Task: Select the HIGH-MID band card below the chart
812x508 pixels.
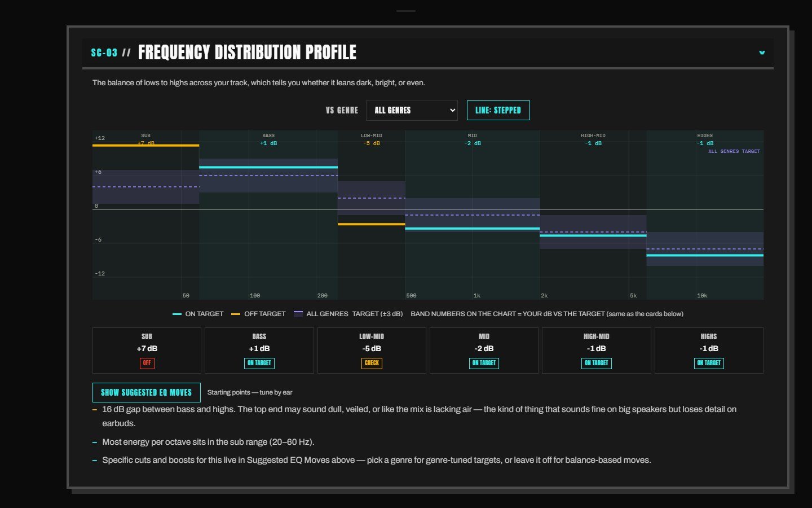Action: point(597,351)
